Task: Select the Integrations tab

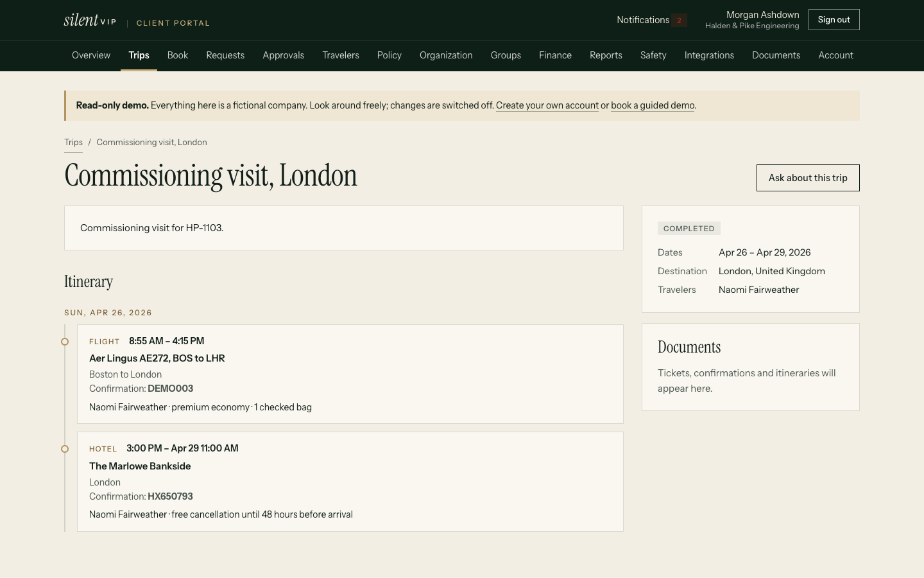Action: click(x=709, y=55)
